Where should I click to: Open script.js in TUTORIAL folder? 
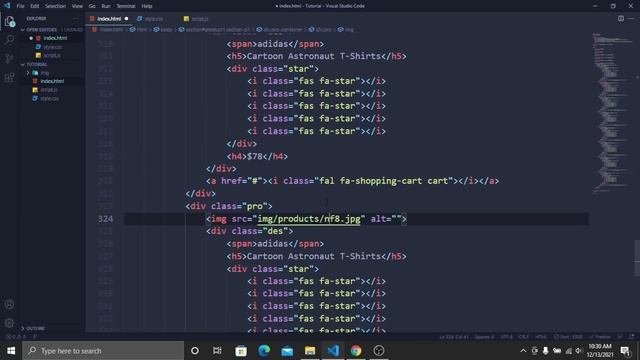(x=49, y=90)
